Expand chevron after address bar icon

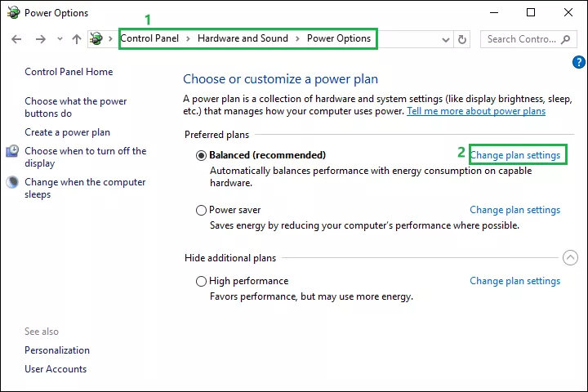click(110, 38)
